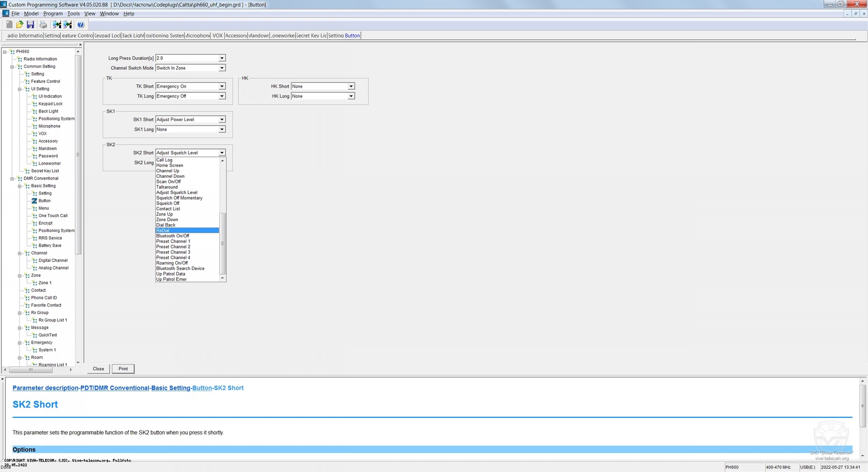
Task: Click the Help question mark icon
Action: pyautogui.click(x=81, y=25)
